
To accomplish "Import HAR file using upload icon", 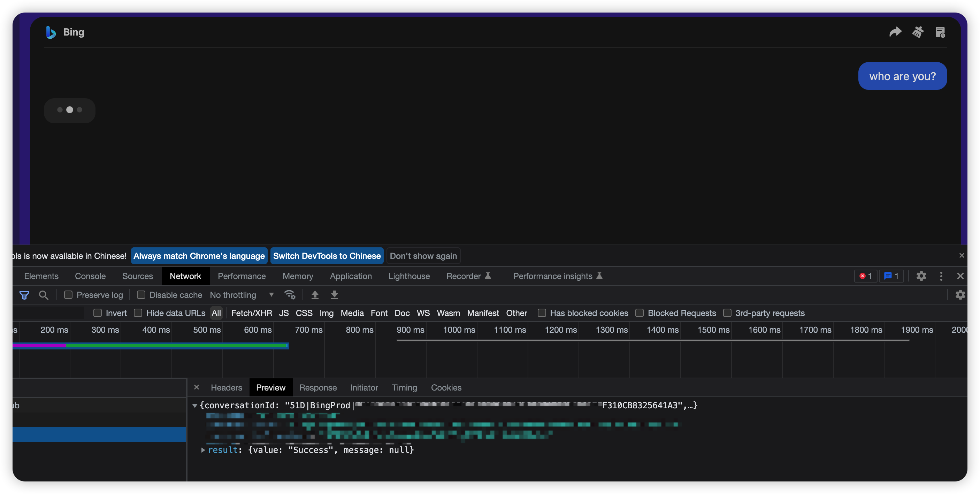I will coord(315,295).
